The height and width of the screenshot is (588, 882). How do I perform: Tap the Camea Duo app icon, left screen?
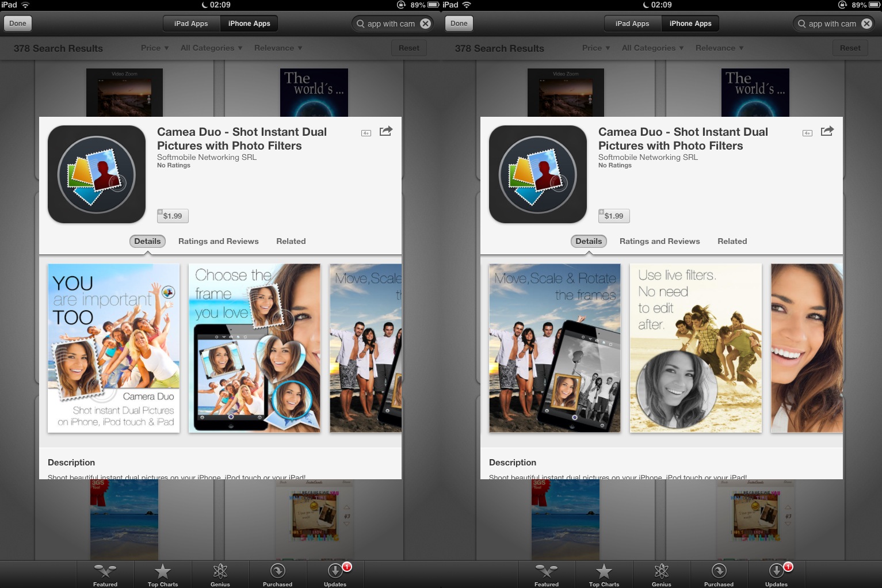coord(97,174)
